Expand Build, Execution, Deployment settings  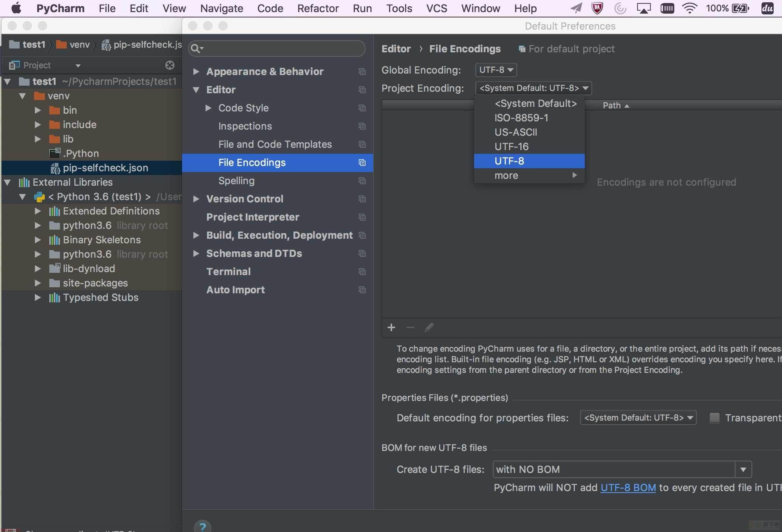(x=196, y=235)
